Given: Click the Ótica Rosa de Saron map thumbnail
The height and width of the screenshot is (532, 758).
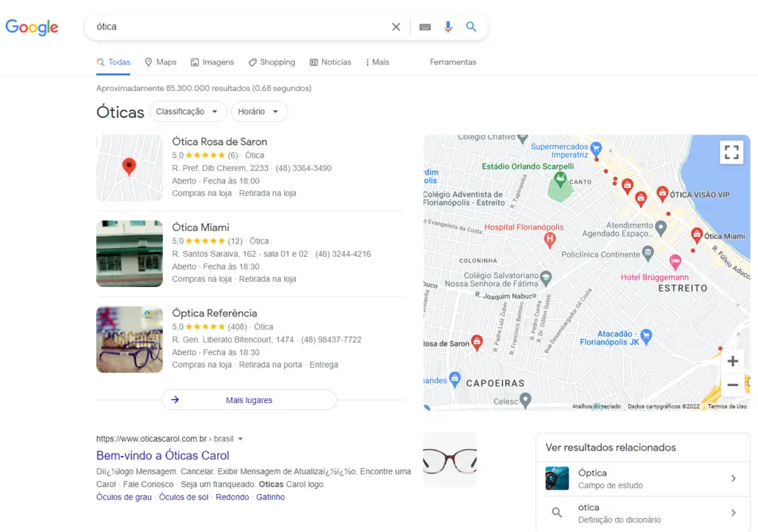Looking at the screenshot, I should pyautogui.click(x=130, y=168).
